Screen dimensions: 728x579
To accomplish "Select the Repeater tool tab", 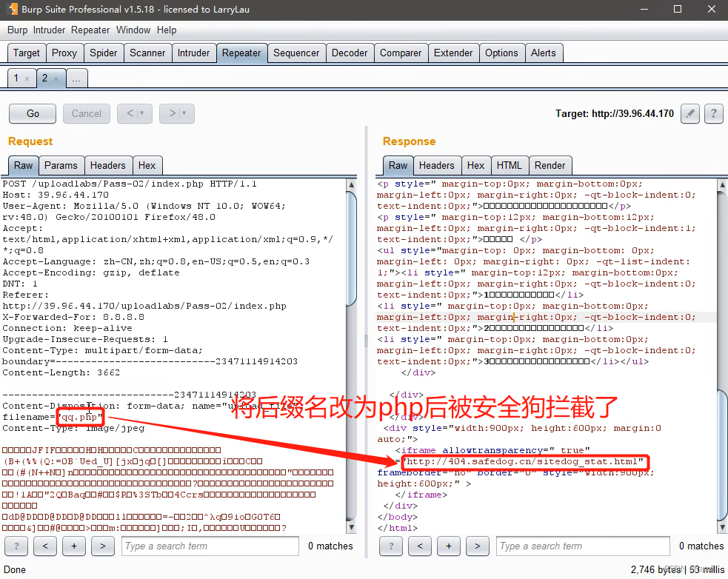I will (x=241, y=53).
